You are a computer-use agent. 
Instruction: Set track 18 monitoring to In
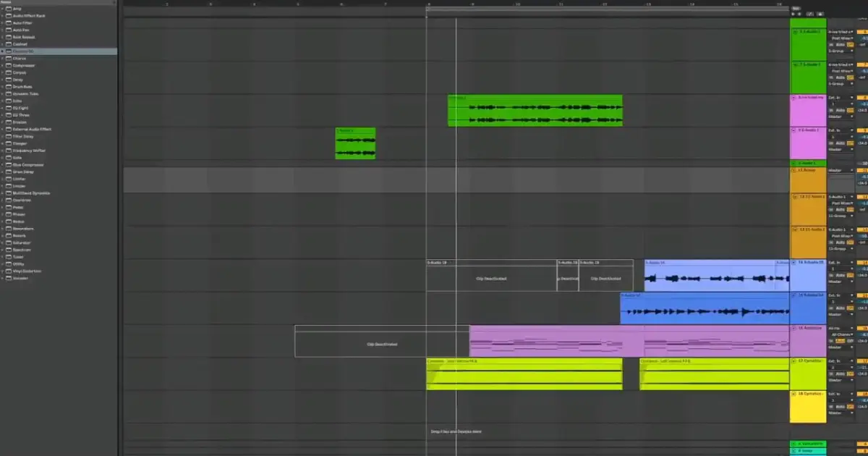(832, 406)
